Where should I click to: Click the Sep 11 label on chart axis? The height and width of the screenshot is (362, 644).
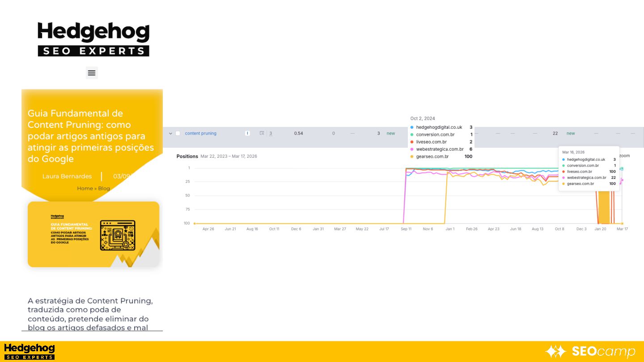pos(406,229)
